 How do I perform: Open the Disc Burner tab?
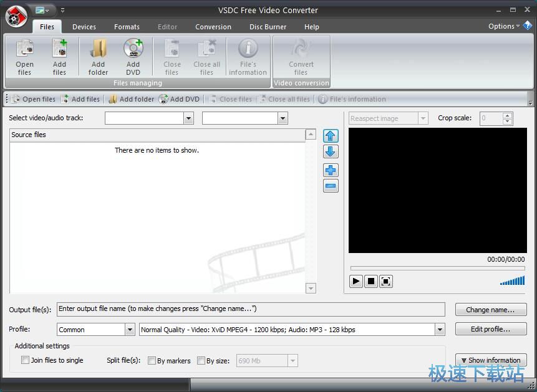point(268,27)
